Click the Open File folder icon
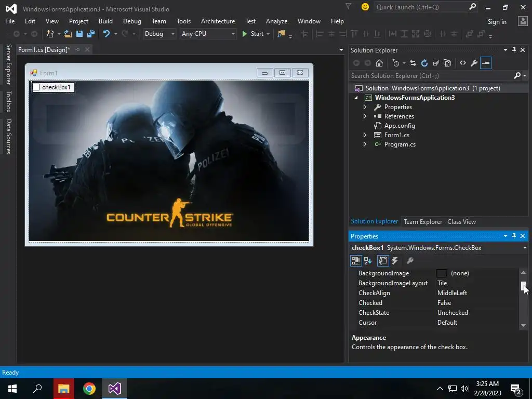This screenshot has width=532, height=399. [68, 34]
